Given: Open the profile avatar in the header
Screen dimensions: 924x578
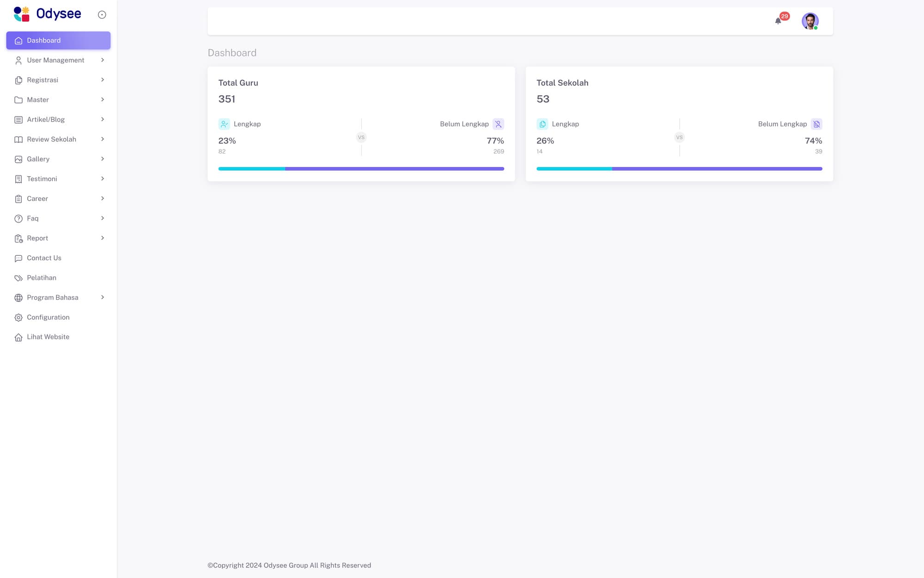Looking at the screenshot, I should [810, 21].
